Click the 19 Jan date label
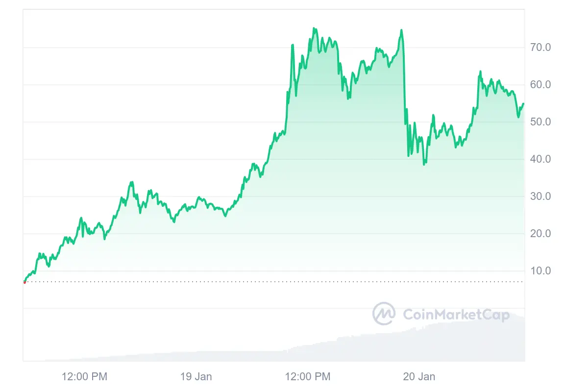The image size is (588, 392). [x=196, y=377]
